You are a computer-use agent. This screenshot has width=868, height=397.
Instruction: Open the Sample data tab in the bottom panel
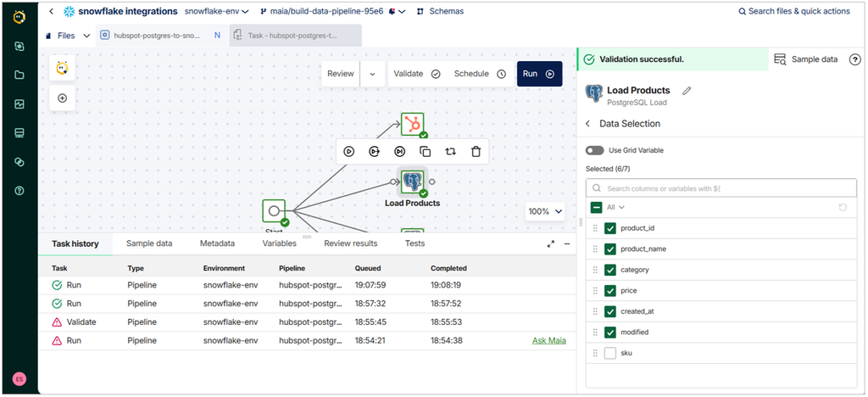click(149, 243)
